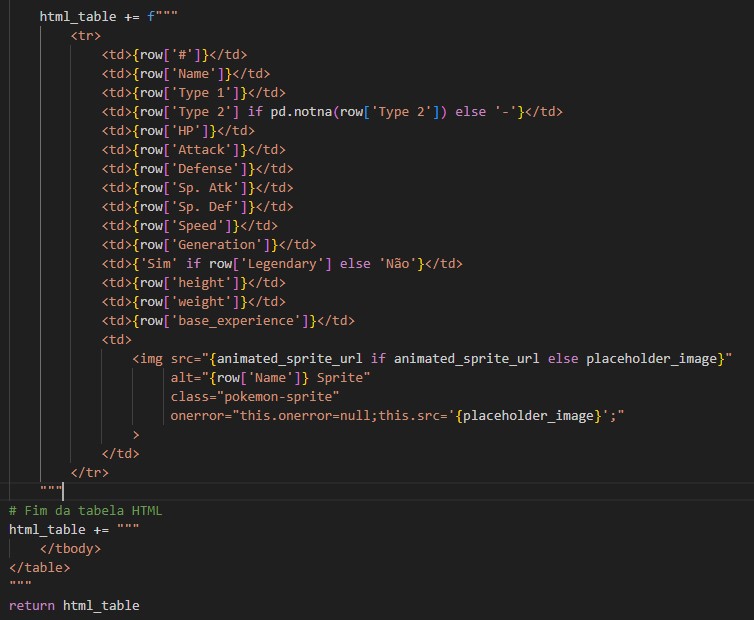Place cursor on the row['#'] cell line
The height and width of the screenshot is (620, 754).
(x=174, y=54)
